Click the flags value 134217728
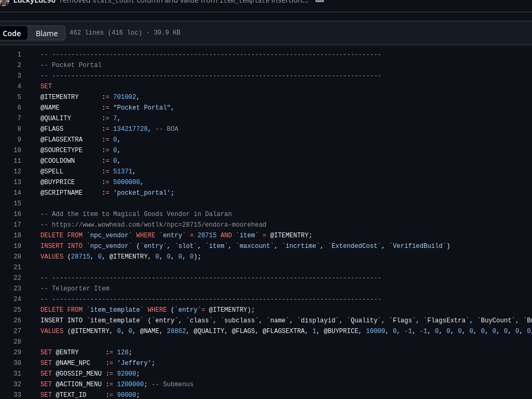The height and width of the screenshot is (399, 532). tap(130, 129)
